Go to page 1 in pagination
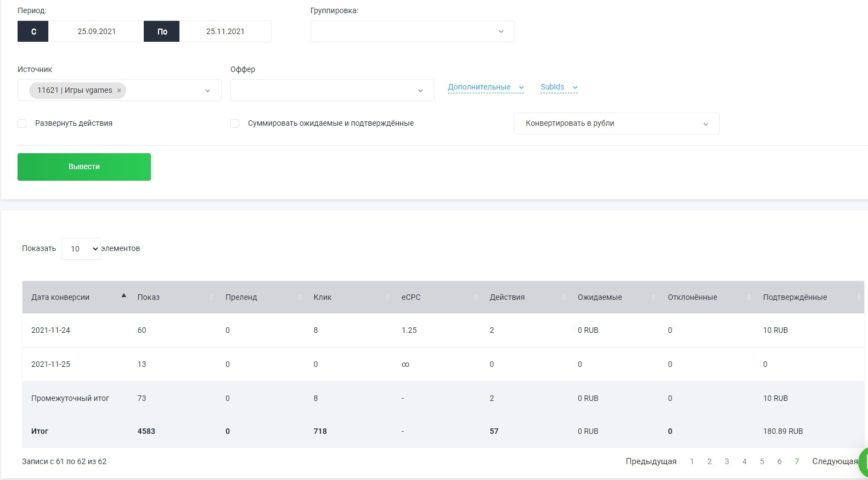The image size is (868, 480). (692, 461)
